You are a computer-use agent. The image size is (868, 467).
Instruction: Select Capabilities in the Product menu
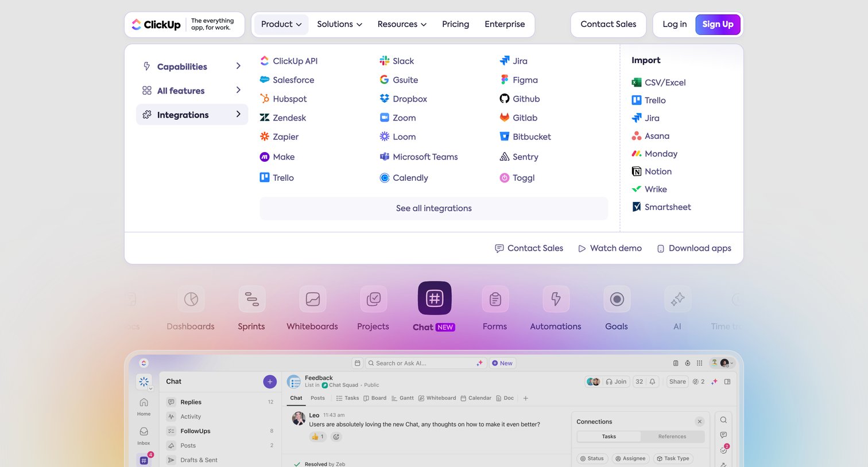(x=192, y=67)
